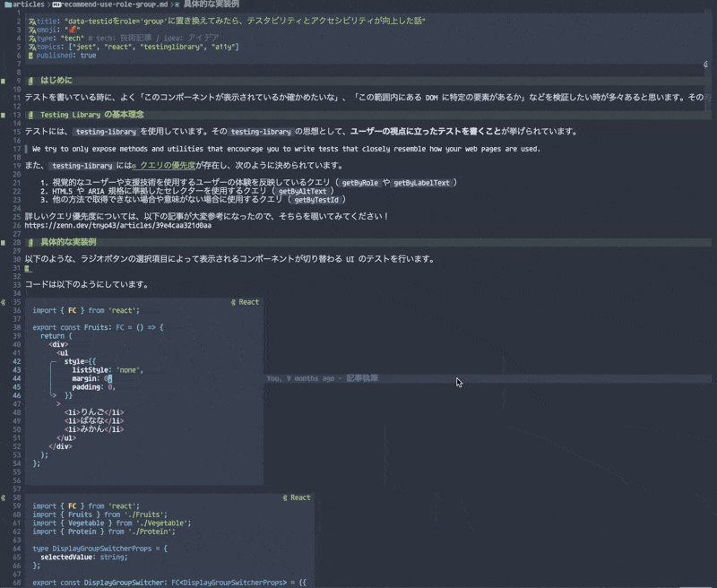Click the 'padding: 0,' line
Viewport: 717px width, 588px height.
94,387
